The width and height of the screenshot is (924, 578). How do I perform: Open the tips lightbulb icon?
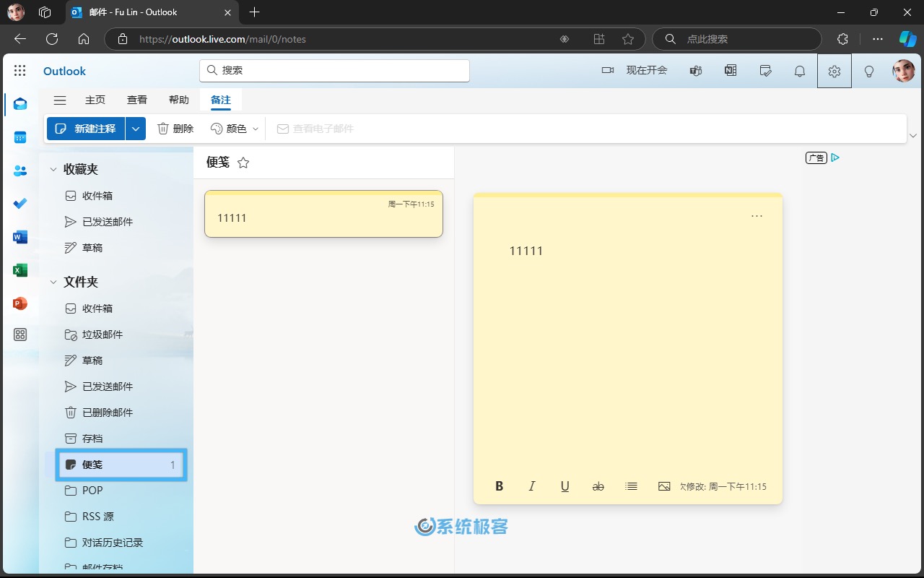pos(869,71)
